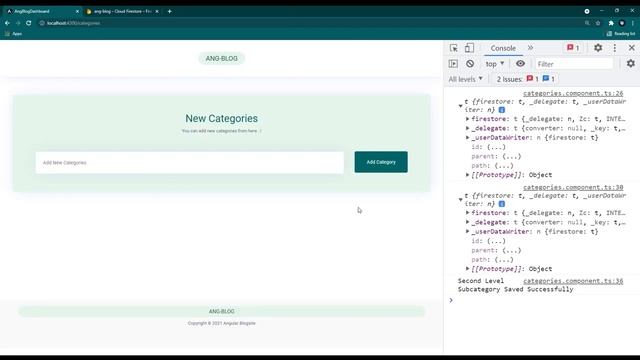Evaluate parent getter in first object
This screenshot has width=640, height=360.
[512, 156]
